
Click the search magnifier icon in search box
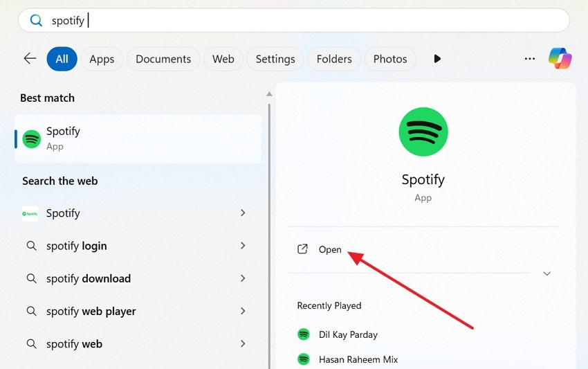(36, 20)
